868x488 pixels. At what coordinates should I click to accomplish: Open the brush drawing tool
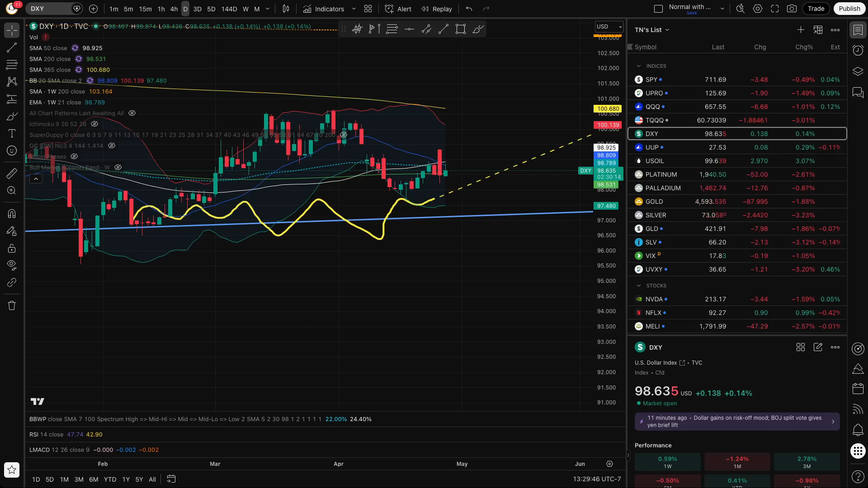point(12,116)
